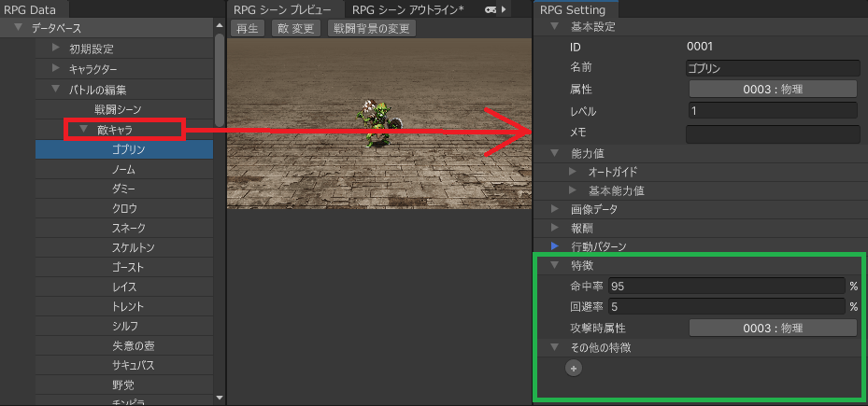Viewport: 868px width, 406px height.
Task: Collapse the 敵キャラ tree node
Action: (x=83, y=130)
